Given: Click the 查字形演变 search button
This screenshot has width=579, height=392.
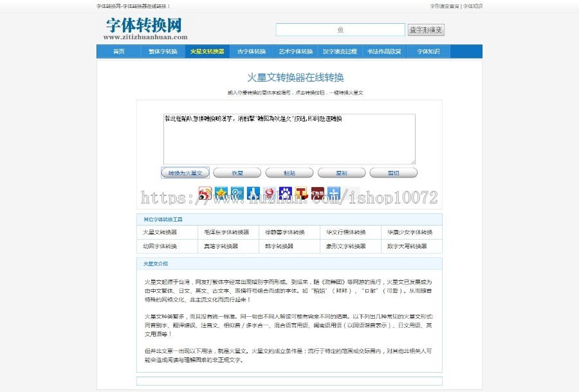Looking at the screenshot, I should 426,29.
